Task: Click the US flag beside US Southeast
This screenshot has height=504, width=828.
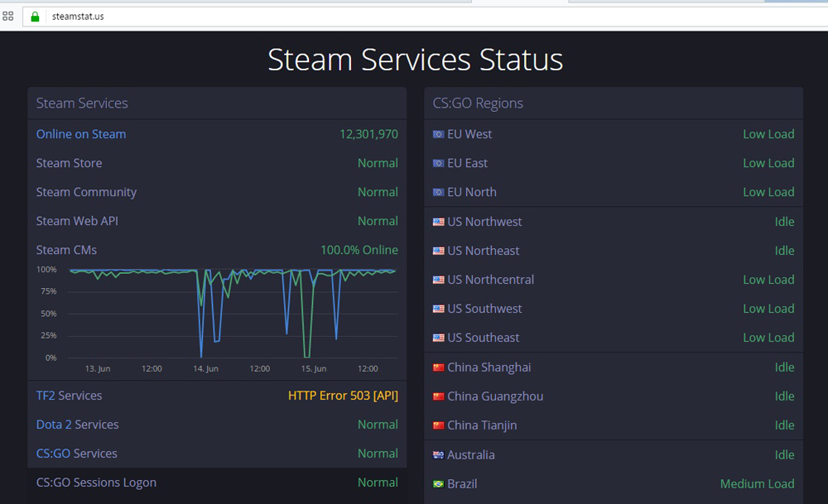Action: (438, 338)
